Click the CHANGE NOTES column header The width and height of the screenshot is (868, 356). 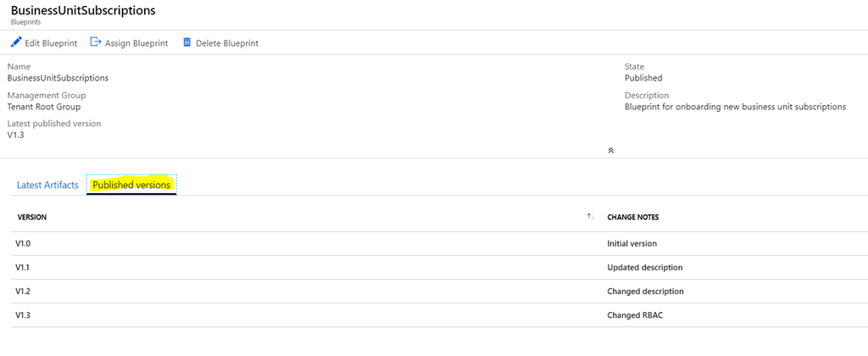(x=633, y=217)
